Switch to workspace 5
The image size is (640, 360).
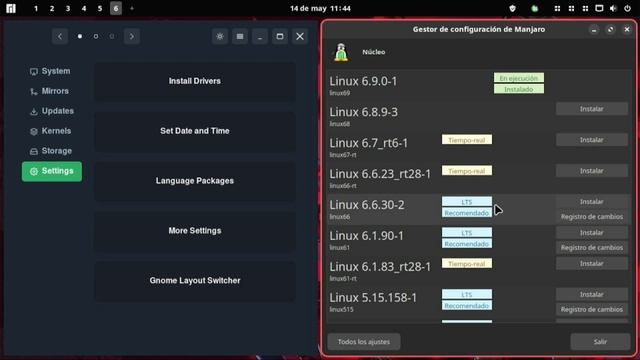(100, 8)
